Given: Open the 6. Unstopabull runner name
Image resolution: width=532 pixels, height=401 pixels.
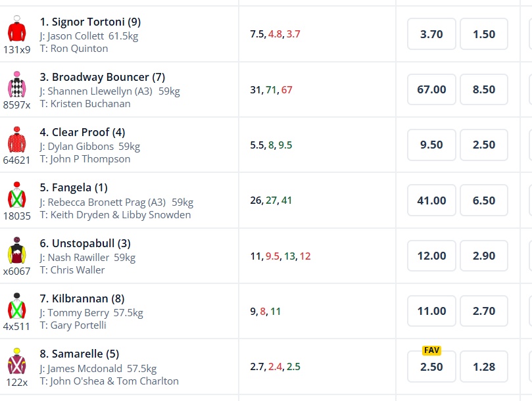Looking at the screenshot, I should [x=85, y=243].
